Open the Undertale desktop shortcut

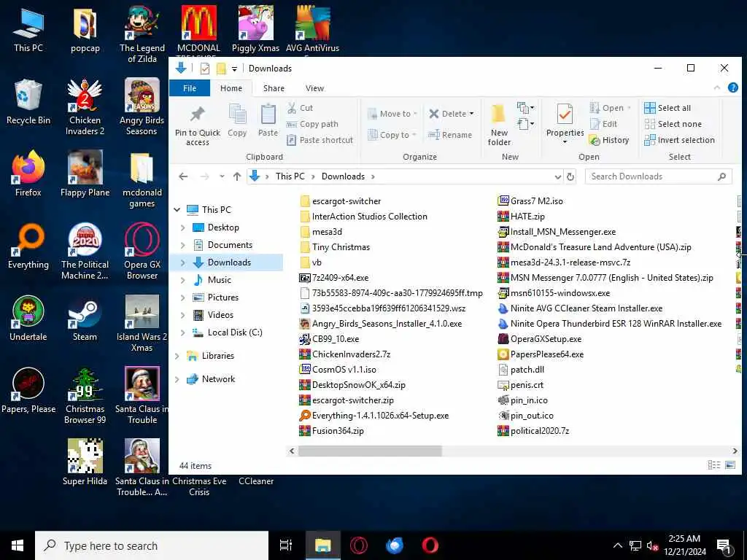click(x=28, y=318)
